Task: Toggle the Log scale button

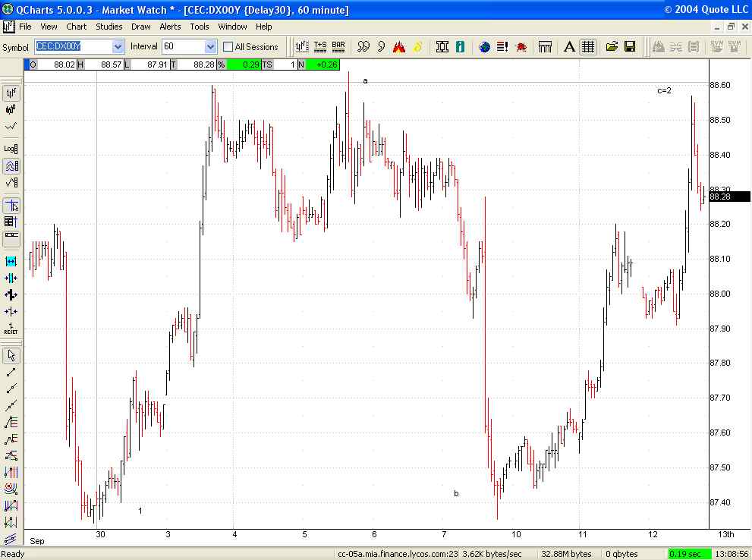Action: tap(11, 149)
